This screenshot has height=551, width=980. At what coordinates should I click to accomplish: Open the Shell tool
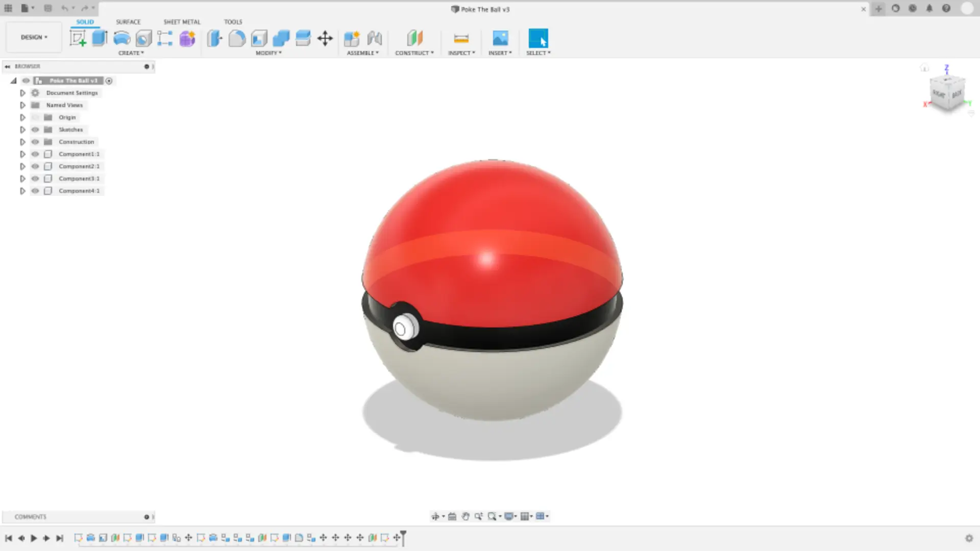tap(259, 38)
